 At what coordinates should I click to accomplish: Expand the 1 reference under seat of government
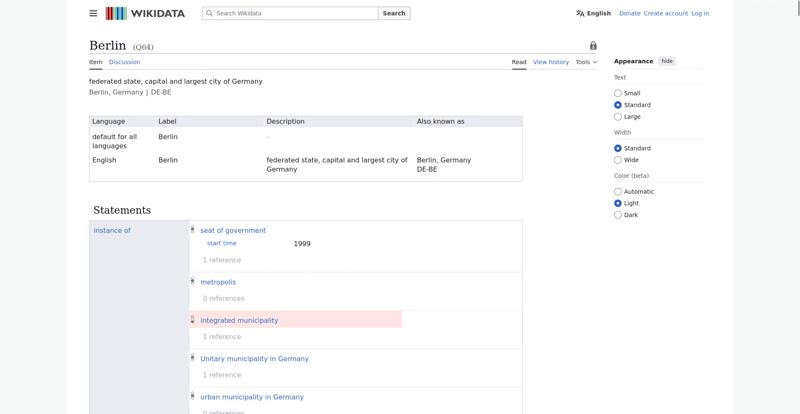tap(221, 260)
